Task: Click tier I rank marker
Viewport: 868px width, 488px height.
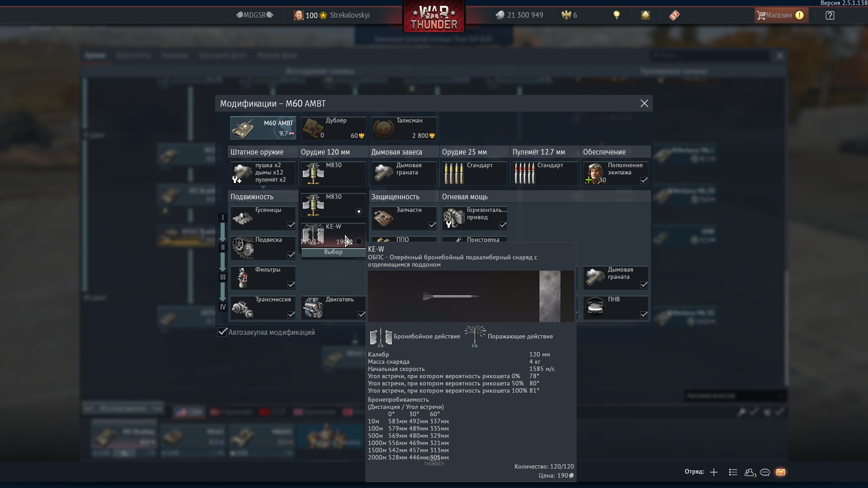Action: [222, 218]
